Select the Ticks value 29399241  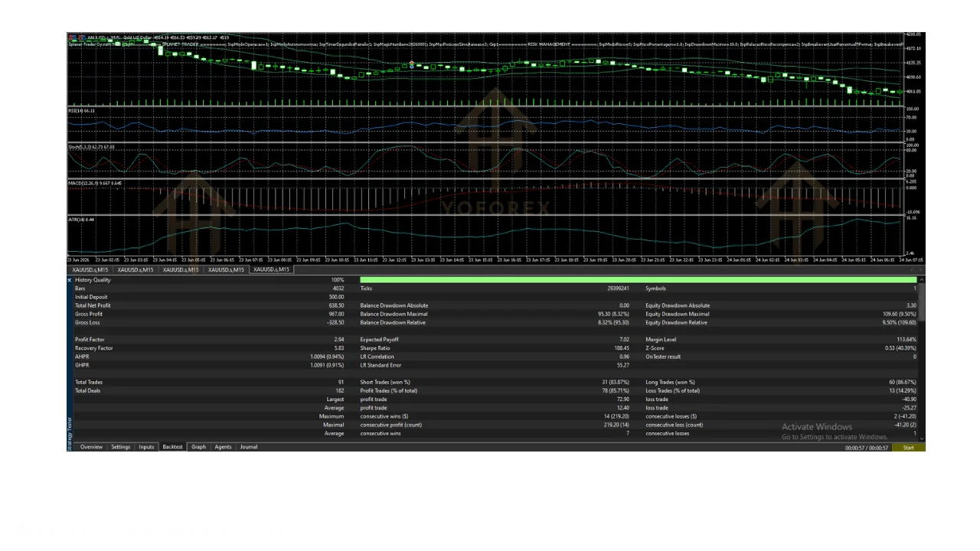click(617, 289)
